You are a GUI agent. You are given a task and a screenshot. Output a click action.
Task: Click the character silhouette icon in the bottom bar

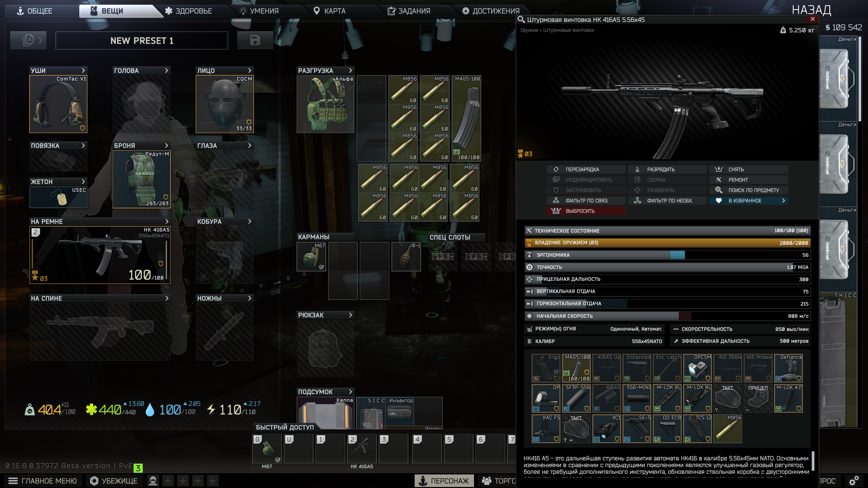pyautogui.click(x=153, y=481)
